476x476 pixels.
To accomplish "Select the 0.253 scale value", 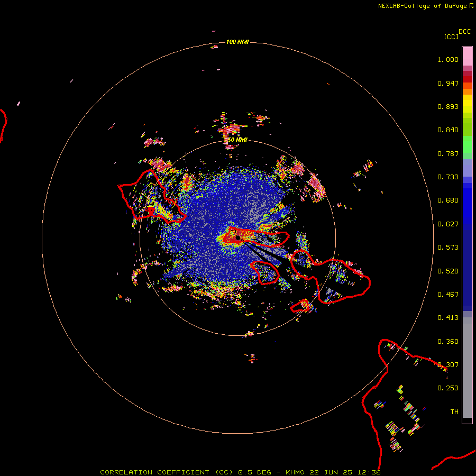I will [x=448, y=388].
